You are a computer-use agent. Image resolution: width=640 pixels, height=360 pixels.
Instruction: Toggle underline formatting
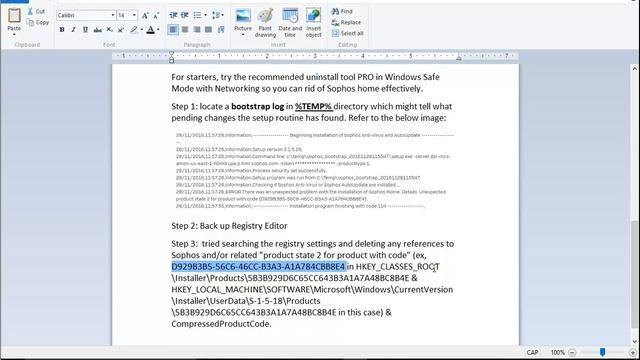(x=85, y=29)
